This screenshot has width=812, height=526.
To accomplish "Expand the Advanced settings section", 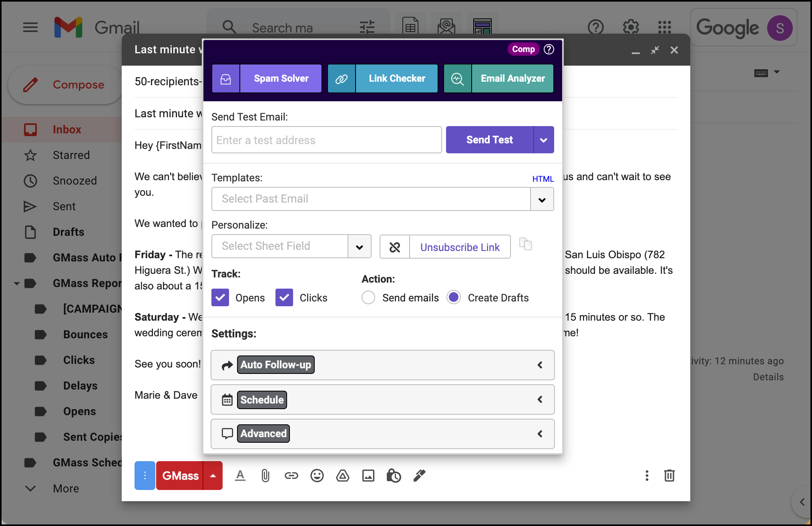I will (383, 434).
